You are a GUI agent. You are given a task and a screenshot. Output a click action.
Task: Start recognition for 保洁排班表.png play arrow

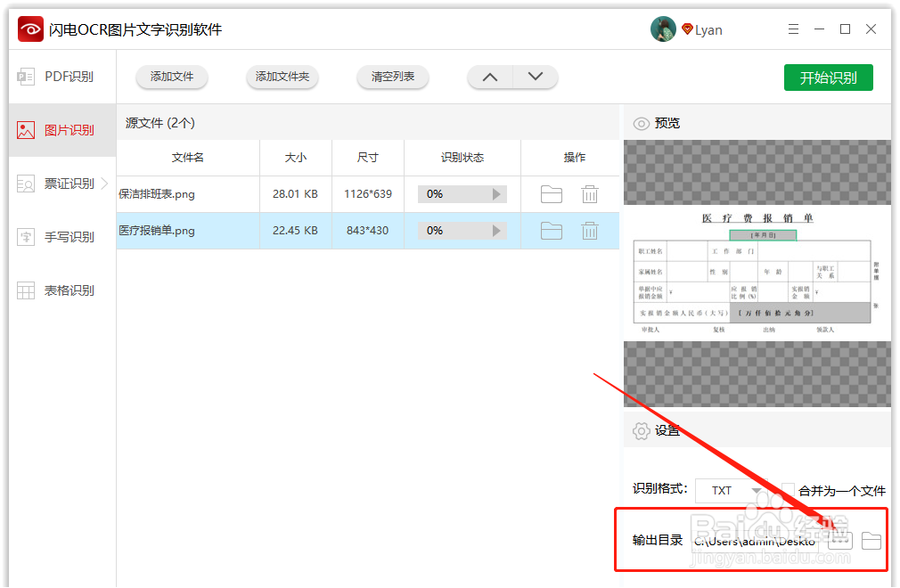(496, 194)
